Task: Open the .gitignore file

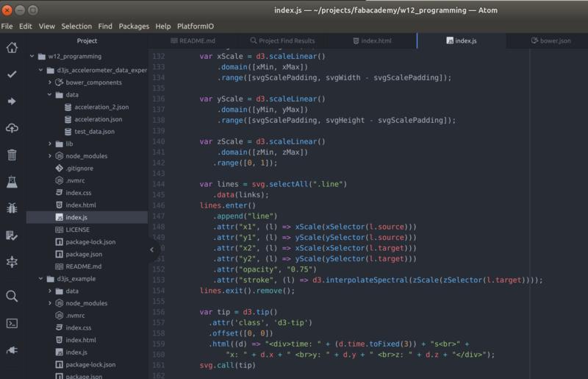Action: [79, 169]
